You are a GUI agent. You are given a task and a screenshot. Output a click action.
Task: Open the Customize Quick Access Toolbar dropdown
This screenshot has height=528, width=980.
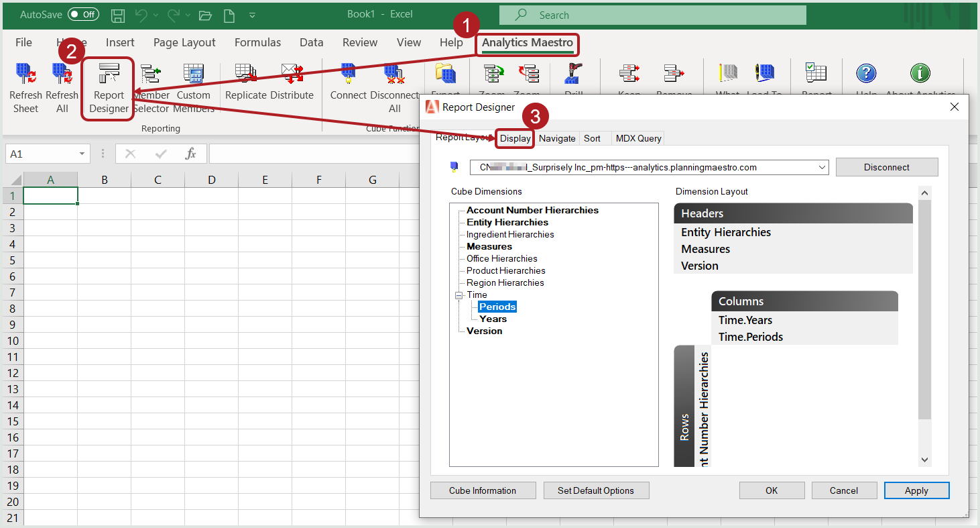252,15
